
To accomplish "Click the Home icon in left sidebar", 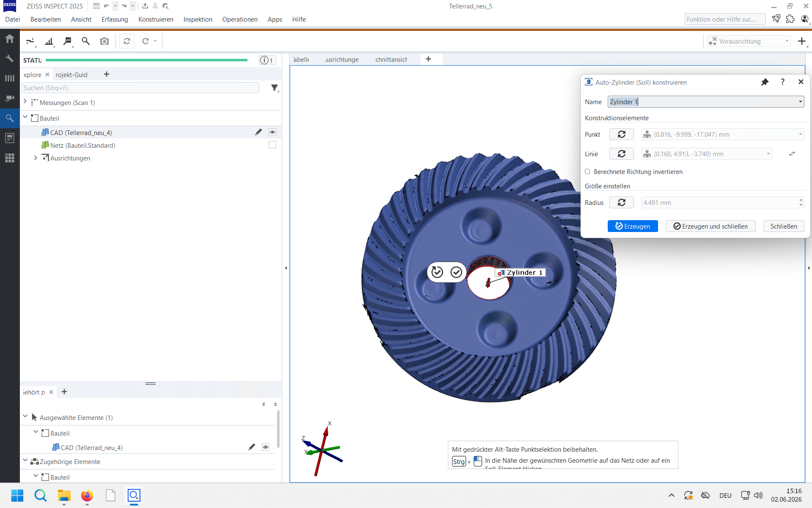I will point(10,39).
